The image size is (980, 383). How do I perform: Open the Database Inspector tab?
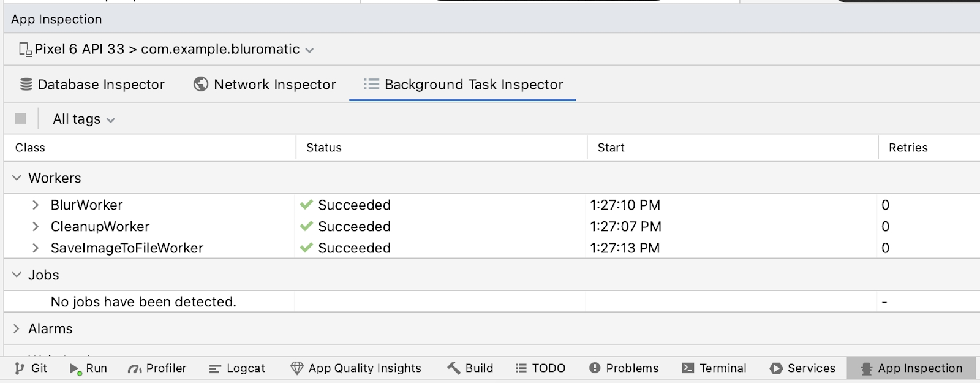pos(92,85)
